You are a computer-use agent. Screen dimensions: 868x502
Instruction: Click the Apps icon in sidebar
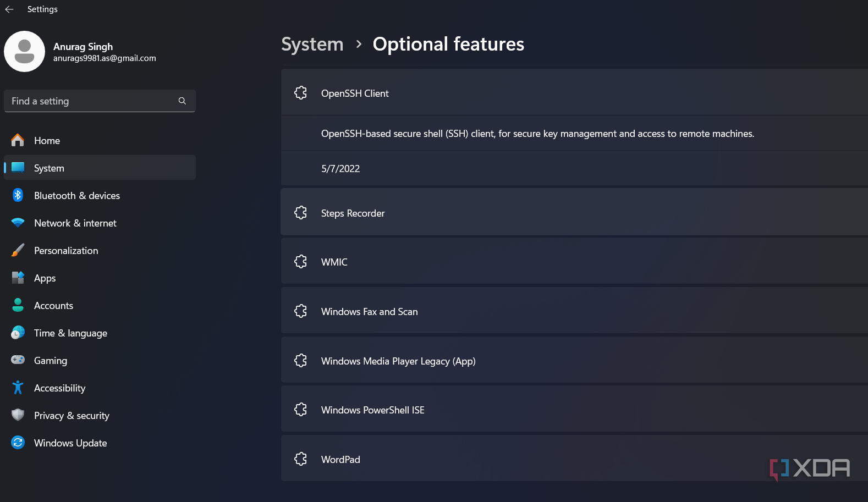[x=18, y=278]
